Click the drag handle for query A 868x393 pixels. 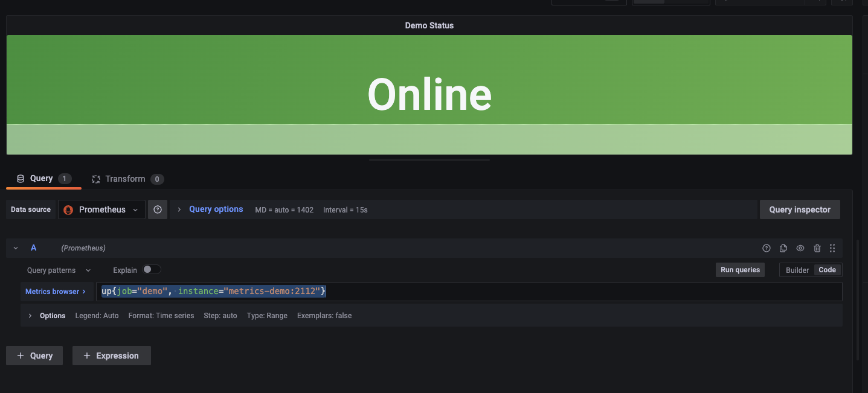tap(832, 248)
